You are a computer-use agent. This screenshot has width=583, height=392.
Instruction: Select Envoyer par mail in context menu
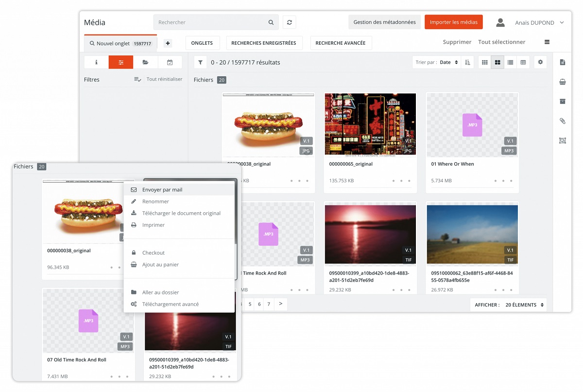tap(162, 190)
